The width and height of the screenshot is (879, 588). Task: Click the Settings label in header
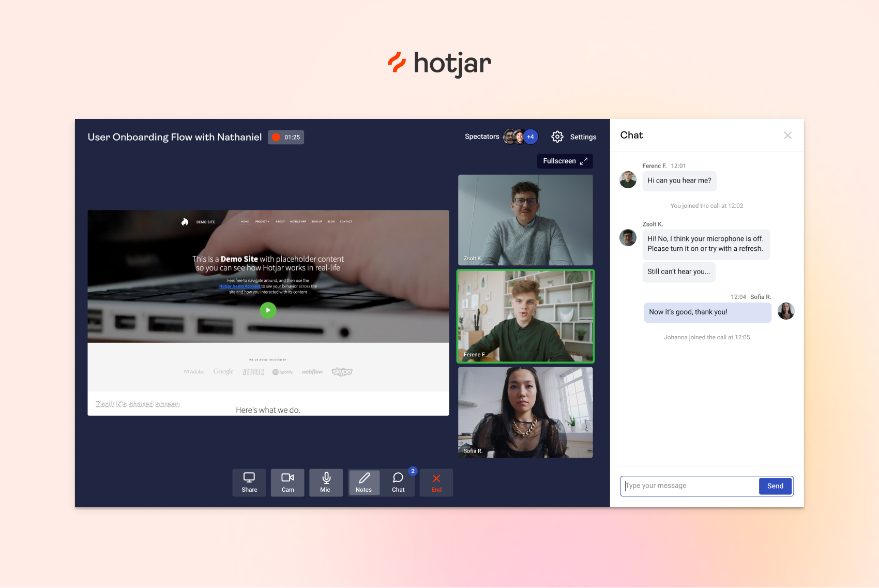(583, 137)
